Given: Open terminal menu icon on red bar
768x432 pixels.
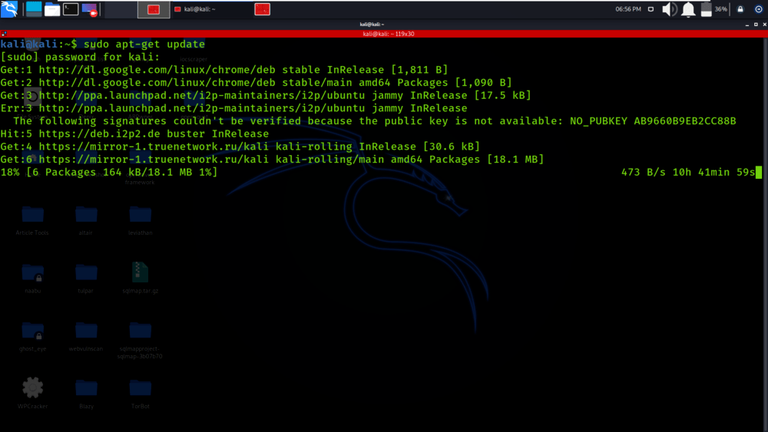Looking at the screenshot, I should pos(4,34).
